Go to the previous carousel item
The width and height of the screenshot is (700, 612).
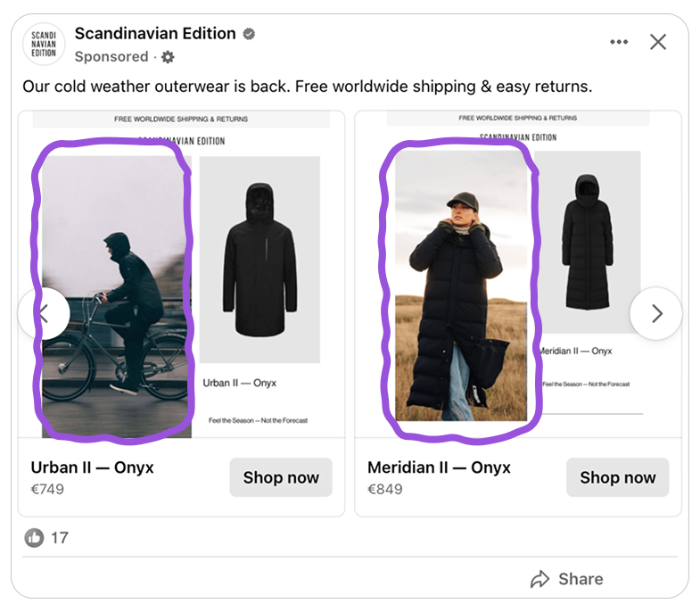(x=44, y=313)
